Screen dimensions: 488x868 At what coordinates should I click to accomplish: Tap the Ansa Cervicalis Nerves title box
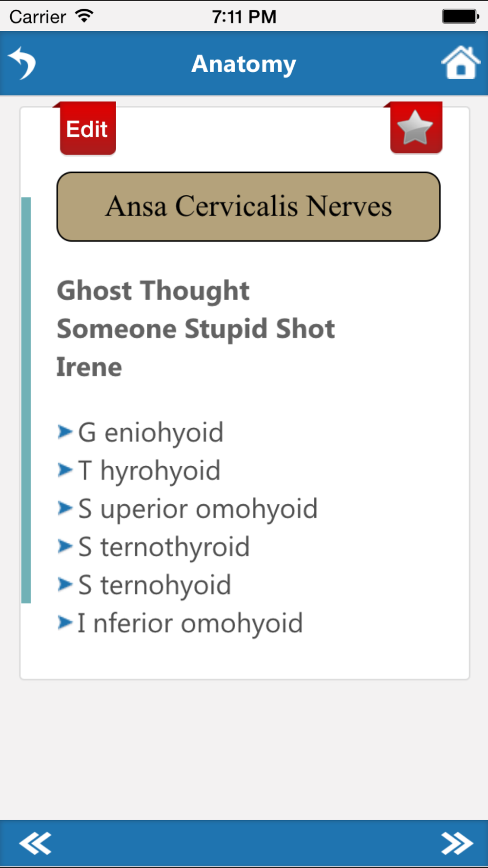(248, 207)
